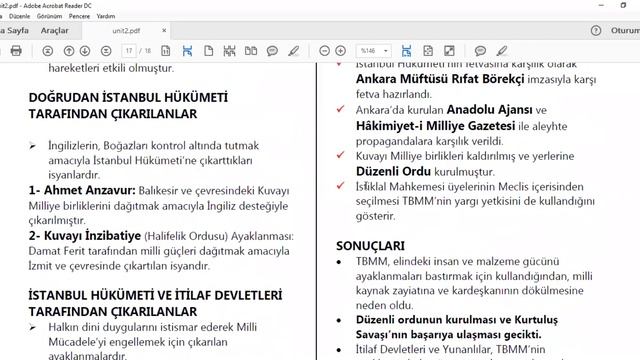This screenshot has height=360, width=640.
Task: Restore the window with title bar button
Action: click(x=623, y=5)
